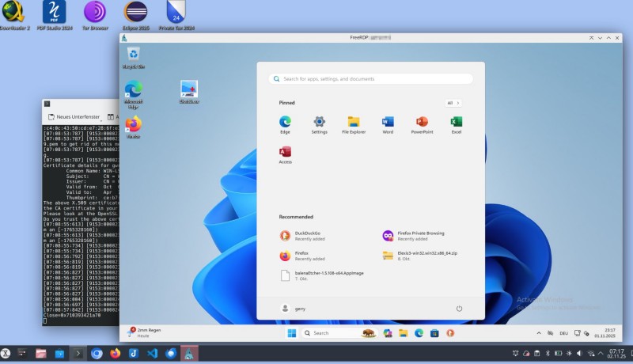This screenshot has width=633, height=364.
Task: Open recommended Firefox entry
Action: tap(303, 256)
